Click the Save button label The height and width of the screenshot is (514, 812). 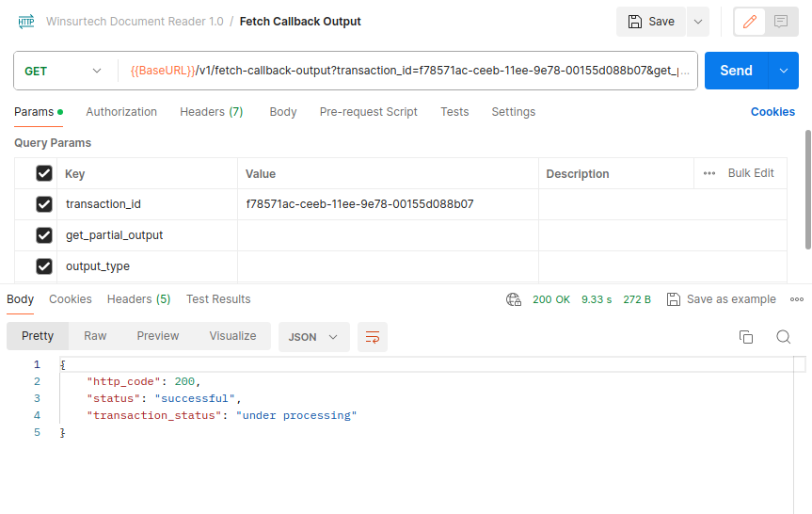click(x=661, y=22)
